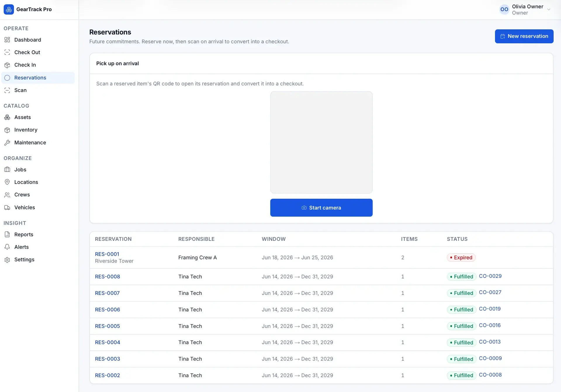
Task: Select Crews in the sidebar
Action: (38, 195)
